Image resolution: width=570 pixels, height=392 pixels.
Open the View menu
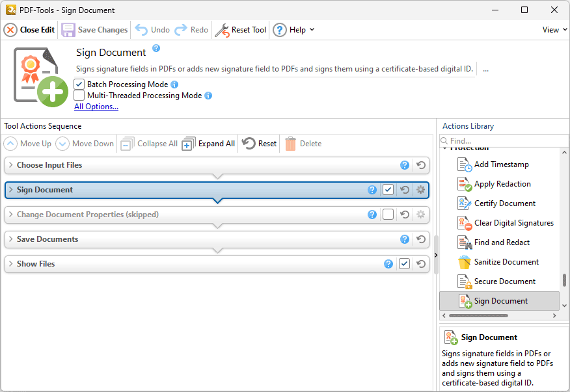[x=554, y=30]
